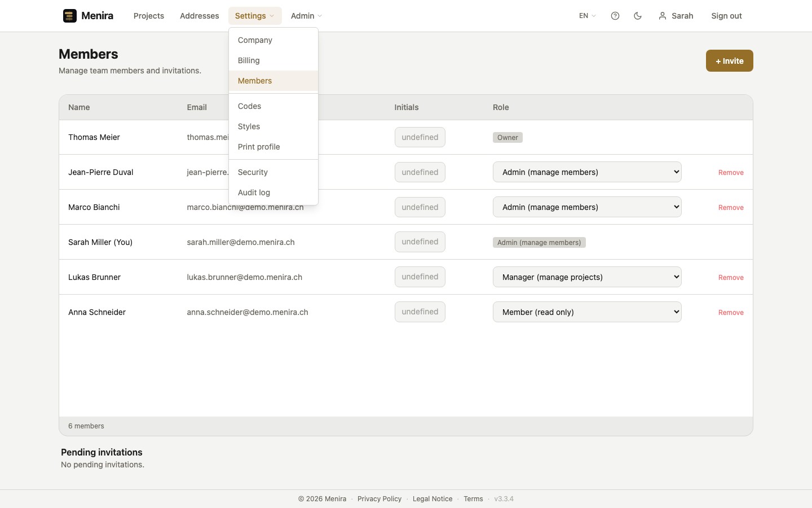This screenshot has width=812, height=508.
Task: Toggle dark mode moon icon
Action: (x=638, y=16)
